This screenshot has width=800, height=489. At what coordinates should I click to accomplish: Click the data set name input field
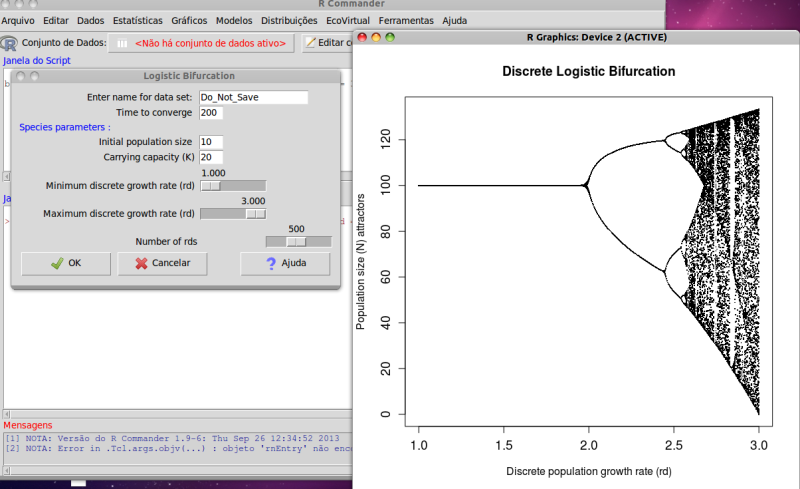[x=253, y=98]
